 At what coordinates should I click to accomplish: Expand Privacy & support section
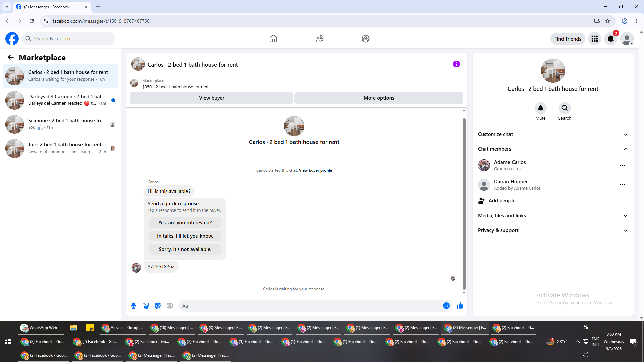coord(553,230)
